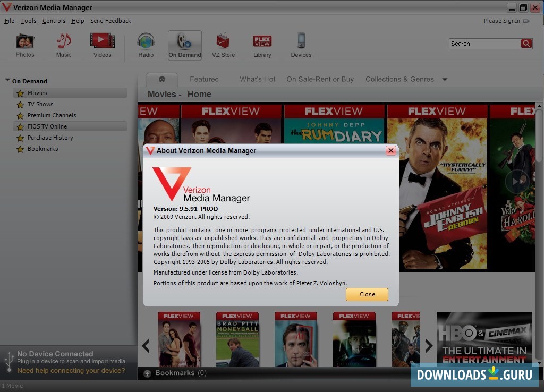Switch to the Featured tab
This screenshot has width=544, height=392.
coord(204,80)
